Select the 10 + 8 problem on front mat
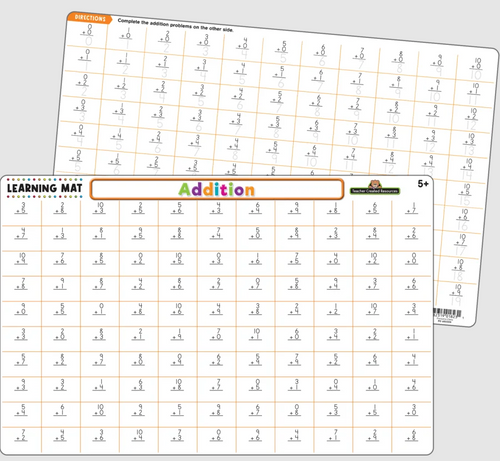 tap(178, 384)
